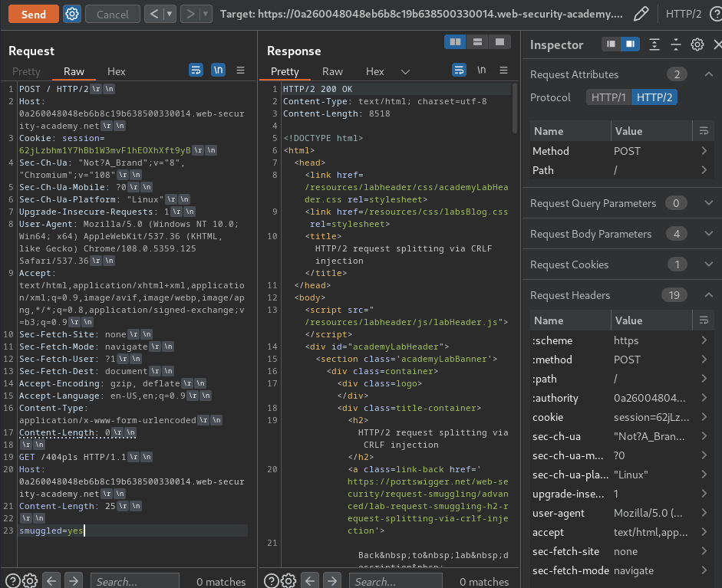Select the Response Raw tab

(x=332, y=71)
